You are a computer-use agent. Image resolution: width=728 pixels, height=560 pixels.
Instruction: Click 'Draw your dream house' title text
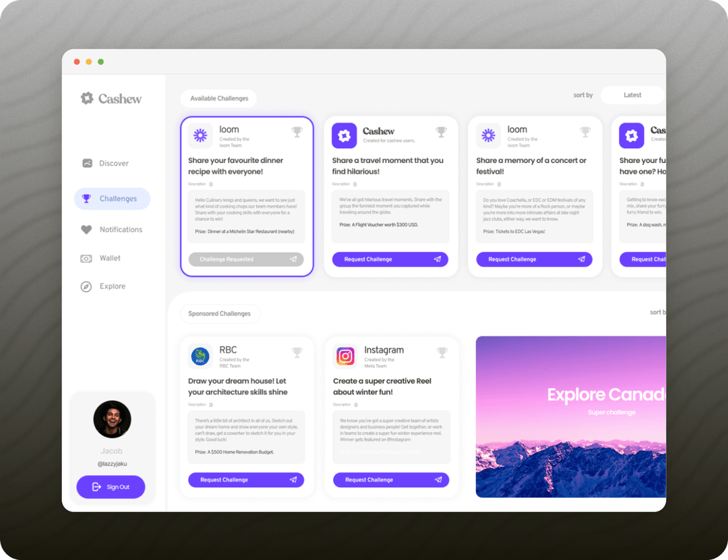(x=238, y=386)
